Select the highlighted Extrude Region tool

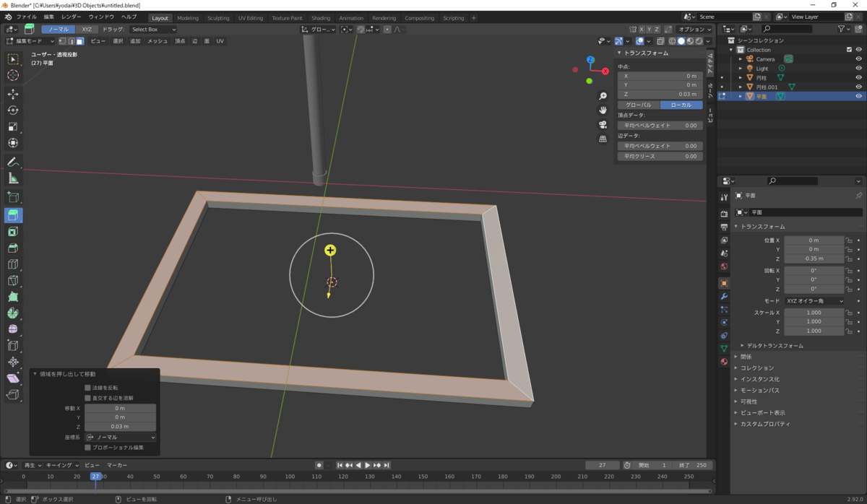(13, 215)
